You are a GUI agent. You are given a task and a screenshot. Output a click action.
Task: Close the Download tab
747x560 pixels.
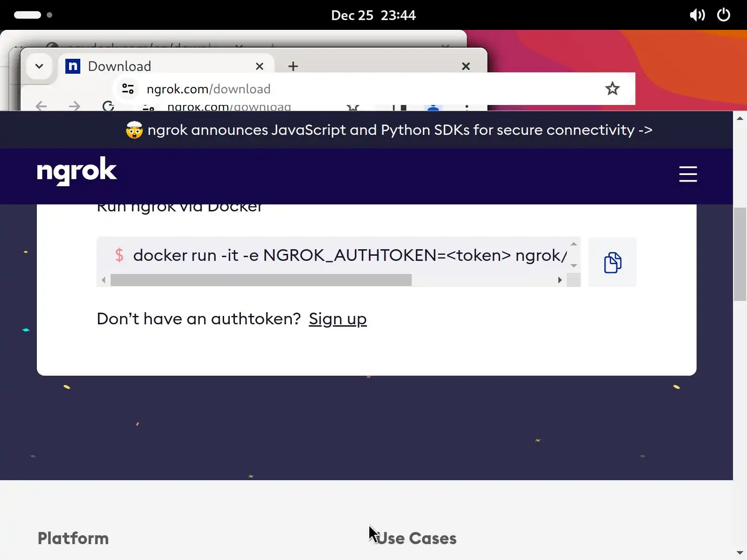coord(260,66)
